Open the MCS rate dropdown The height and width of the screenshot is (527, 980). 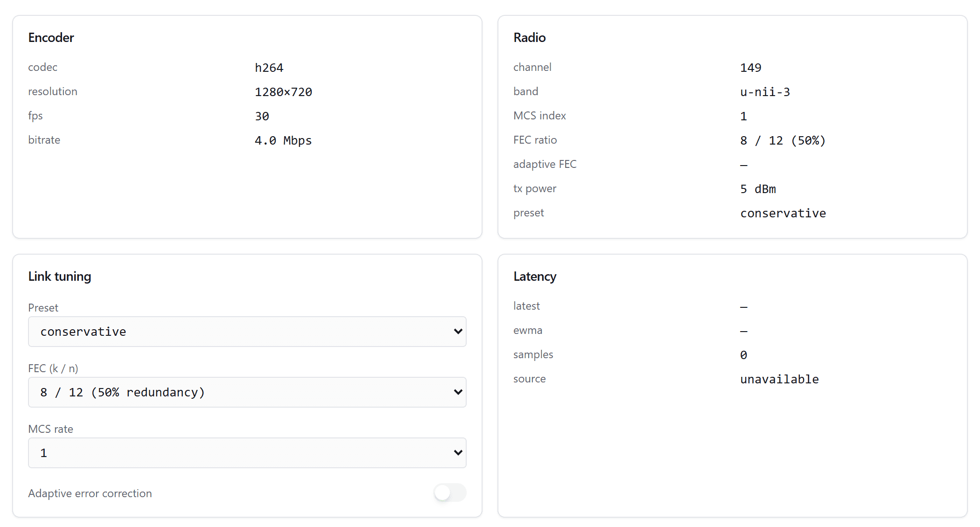click(247, 453)
